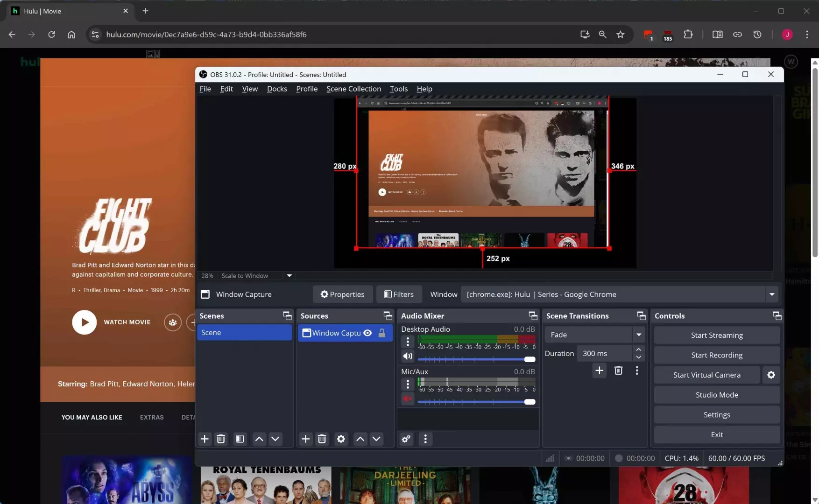Enable Studio Mode
The width and height of the screenshot is (819, 504).
coord(717,395)
